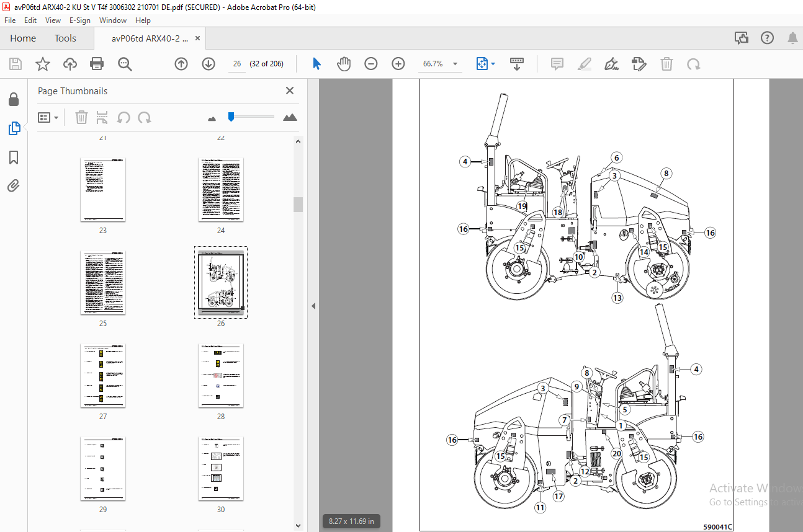
Task: Open the sign document pen tool
Action: [612, 64]
